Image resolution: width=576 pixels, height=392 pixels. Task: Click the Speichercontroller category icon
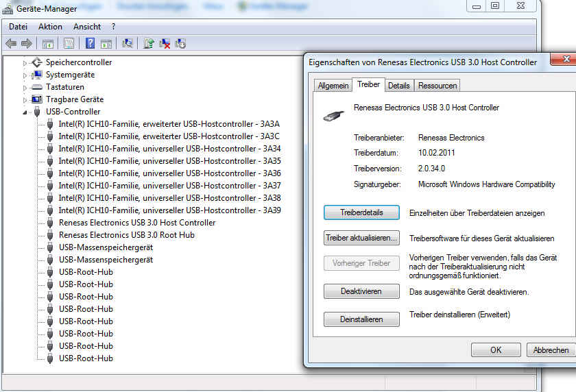point(37,62)
